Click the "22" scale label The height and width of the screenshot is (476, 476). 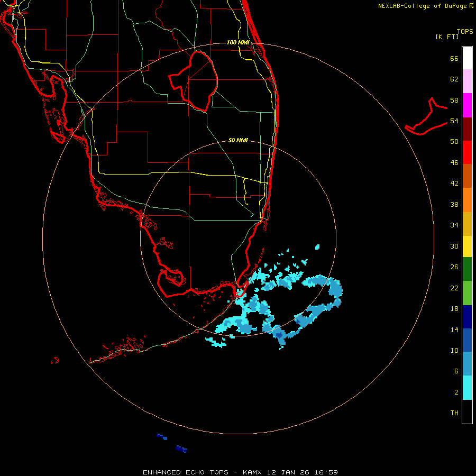454,288
